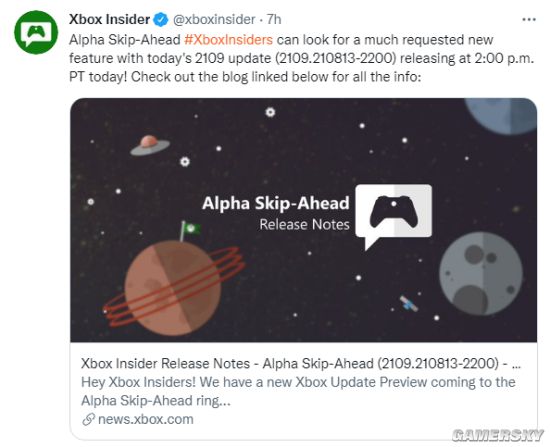Click the flying saucer in the card image
The width and height of the screenshot is (550, 447).
[150, 145]
